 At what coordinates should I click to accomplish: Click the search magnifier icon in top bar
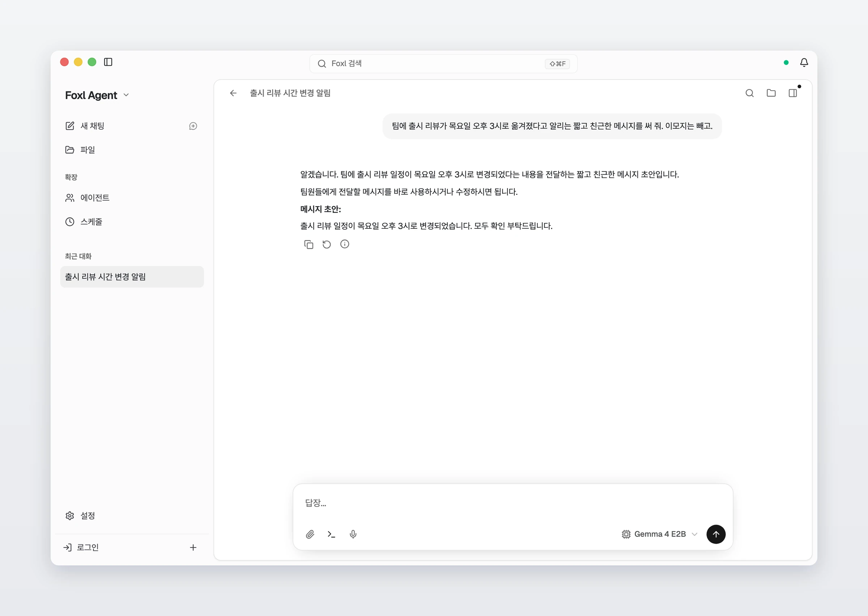(x=322, y=64)
